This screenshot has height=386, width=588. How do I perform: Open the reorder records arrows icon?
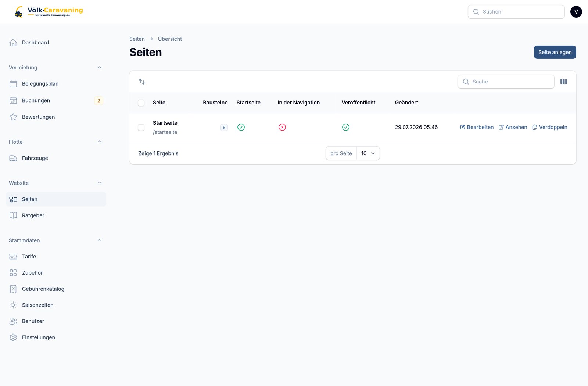tap(142, 82)
